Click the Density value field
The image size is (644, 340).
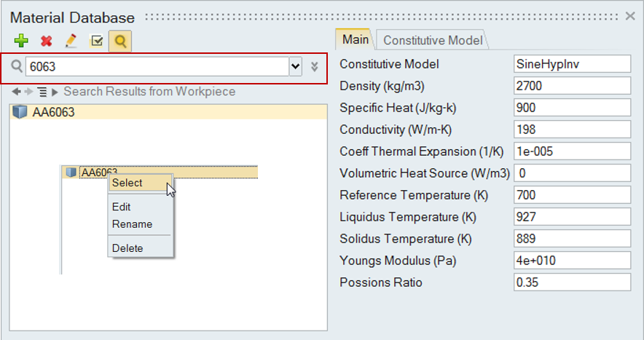(571, 86)
